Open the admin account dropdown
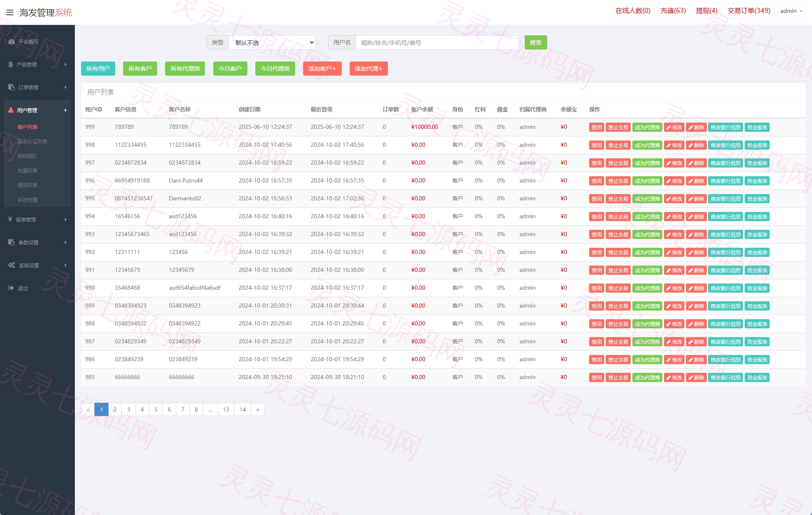This screenshot has height=515, width=812. (791, 11)
